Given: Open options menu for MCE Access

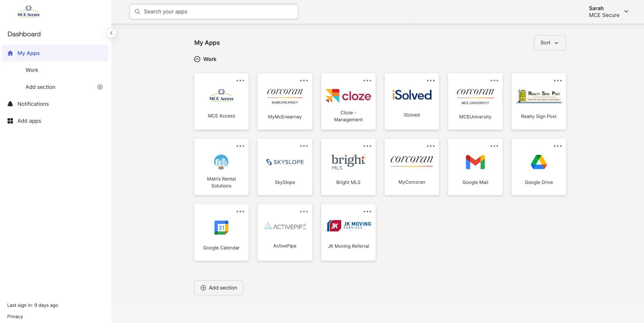Looking at the screenshot, I should pos(240,81).
